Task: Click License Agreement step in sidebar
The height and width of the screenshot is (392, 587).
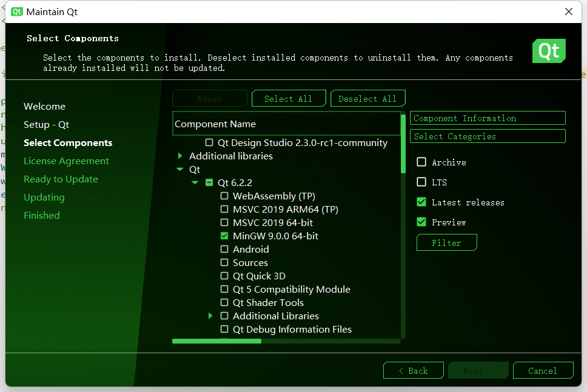Action: 66,161
